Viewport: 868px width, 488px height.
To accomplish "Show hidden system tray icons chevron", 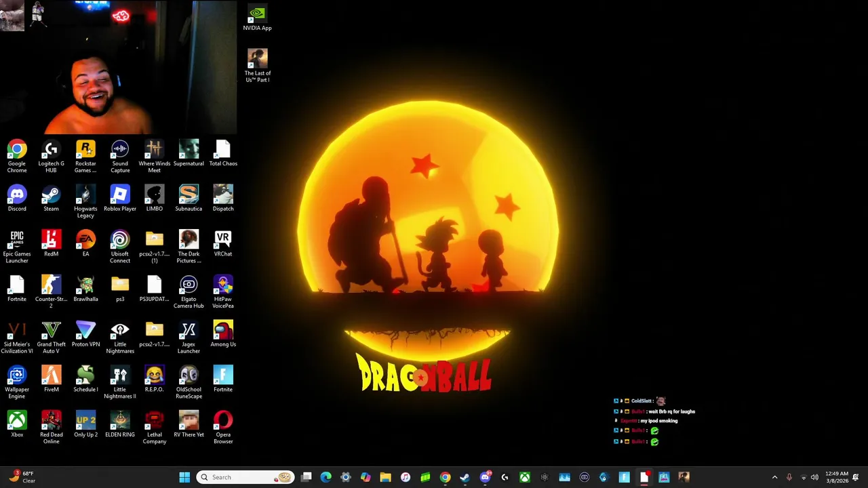I will (774, 477).
